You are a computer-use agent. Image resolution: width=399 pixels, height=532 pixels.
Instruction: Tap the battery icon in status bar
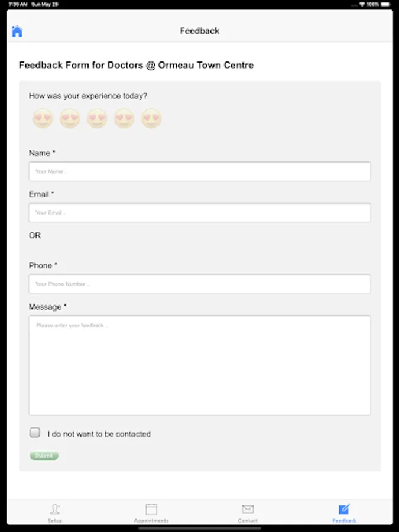click(386, 4)
